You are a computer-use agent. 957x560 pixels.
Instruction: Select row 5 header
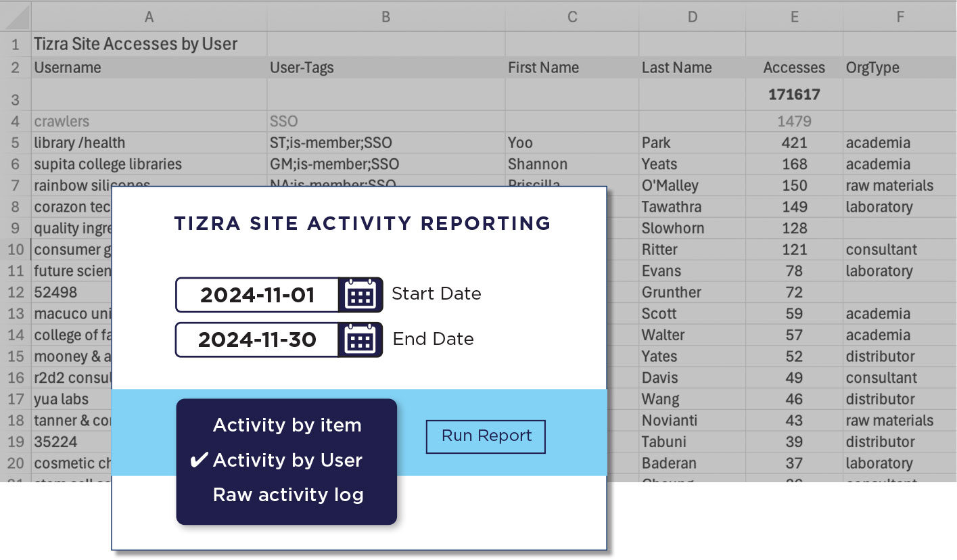(16, 143)
